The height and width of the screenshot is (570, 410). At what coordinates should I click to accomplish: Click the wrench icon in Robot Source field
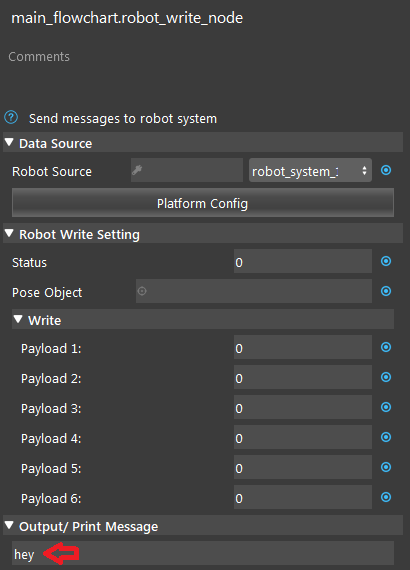[x=137, y=170]
